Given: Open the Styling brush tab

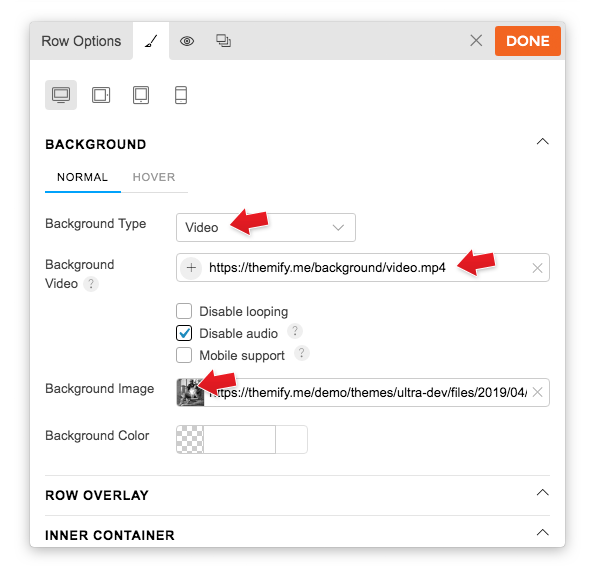Looking at the screenshot, I should 151,41.
